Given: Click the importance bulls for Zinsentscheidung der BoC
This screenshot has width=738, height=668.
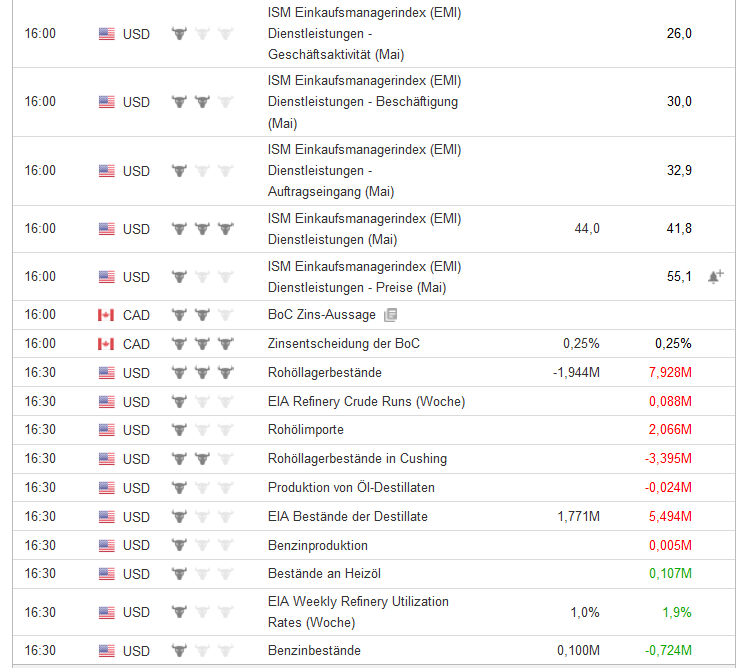Looking at the screenshot, I should [x=202, y=344].
